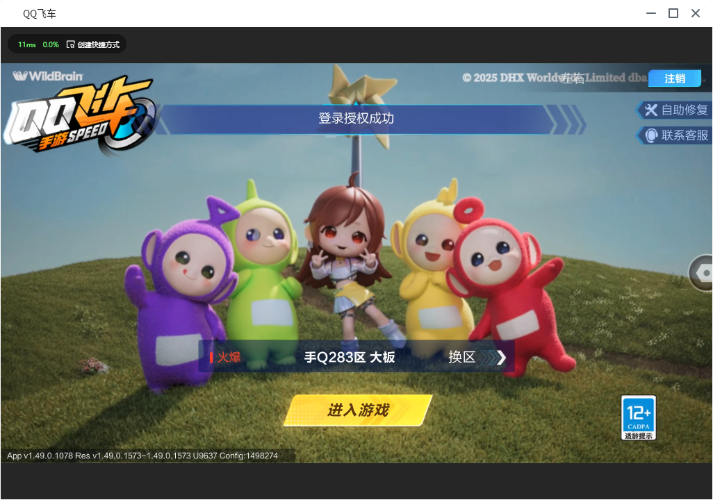Click the 换区 change server label
This screenshot has width=713, height=500.
(461, 357)
